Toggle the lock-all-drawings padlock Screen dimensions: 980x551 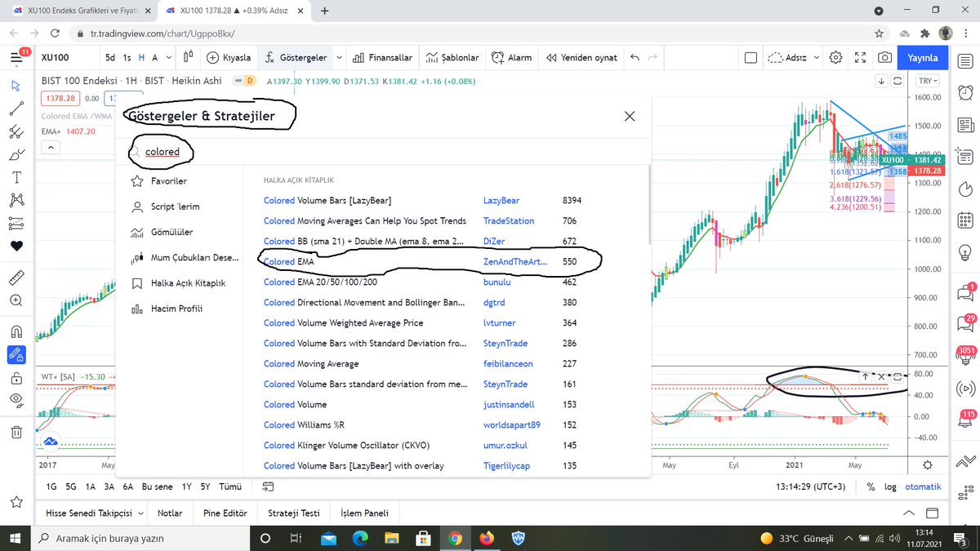pos(16,378)
